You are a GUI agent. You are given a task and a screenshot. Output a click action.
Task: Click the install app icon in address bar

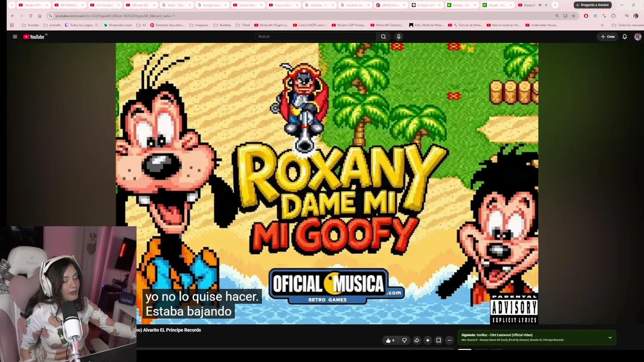coord(565,16)
